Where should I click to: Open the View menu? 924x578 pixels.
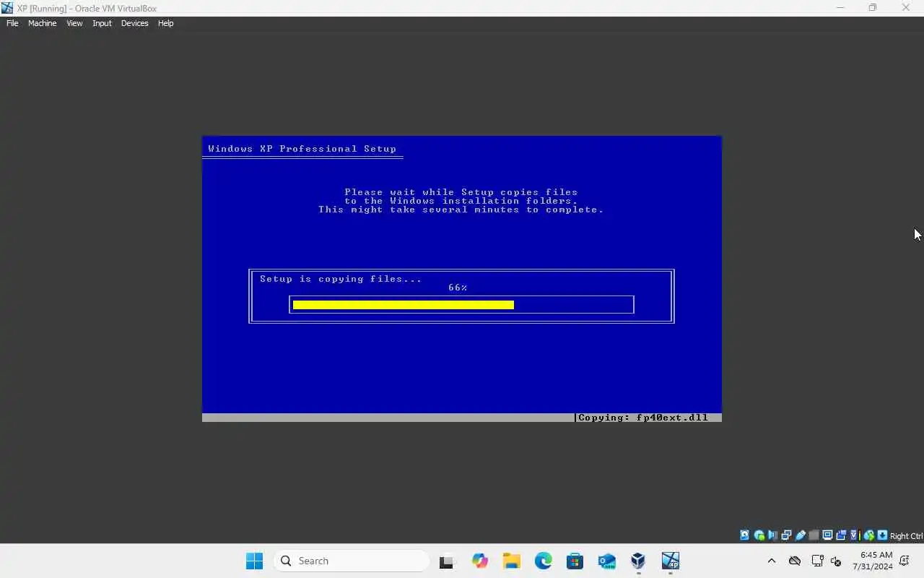pyautogui.click(x=74, y=23)
